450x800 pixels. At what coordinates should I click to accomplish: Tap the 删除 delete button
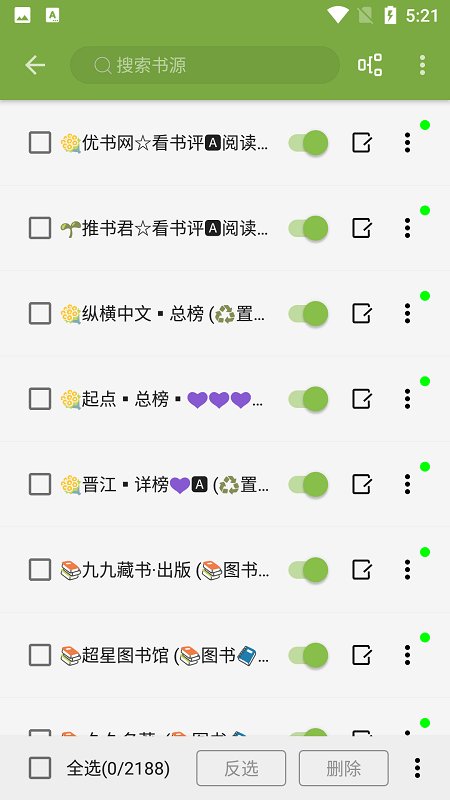(344, 768)
